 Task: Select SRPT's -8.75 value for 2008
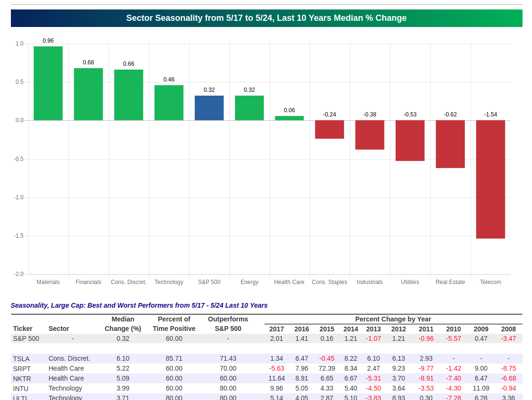[508, 368]
